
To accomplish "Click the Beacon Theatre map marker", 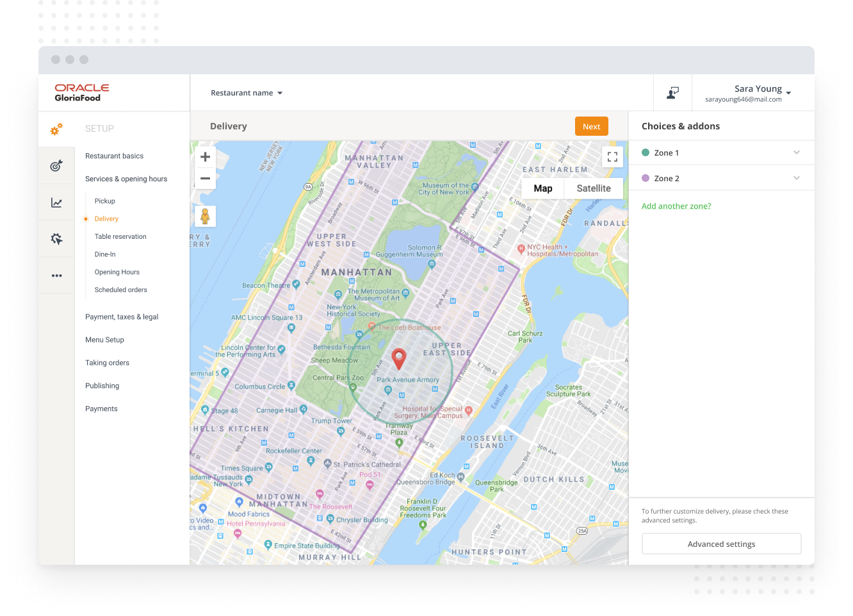I will tap(296, 284).
